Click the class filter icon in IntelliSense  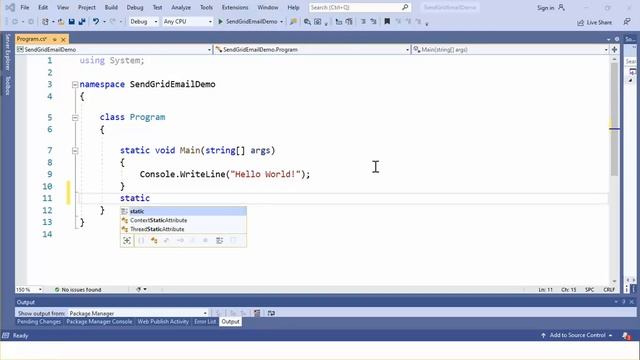coord(154,240)
